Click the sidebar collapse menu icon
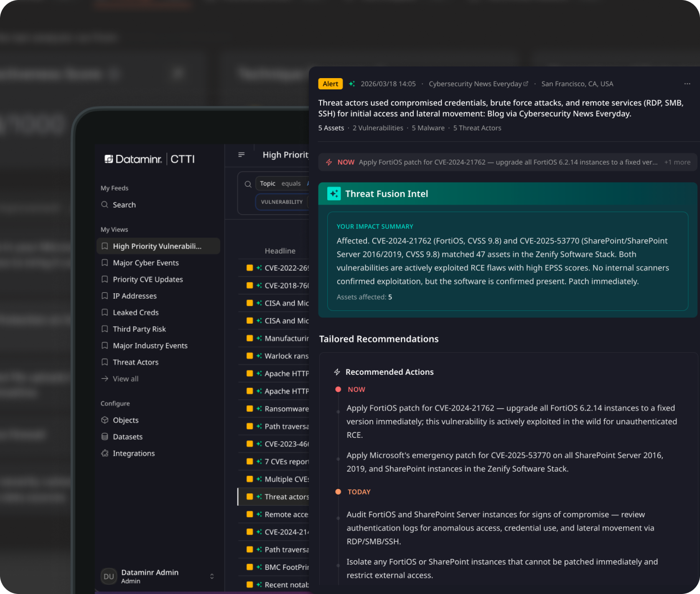700x594 pixels. [242, 155]
